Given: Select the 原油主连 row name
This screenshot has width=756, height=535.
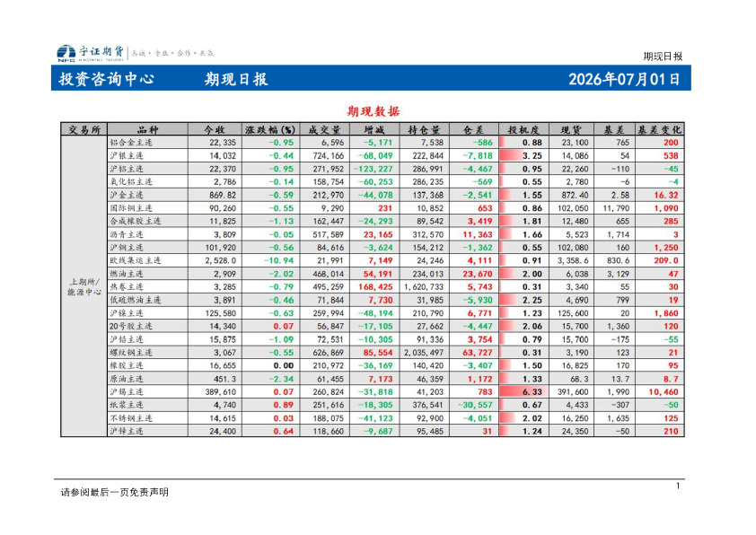Looking at the screenshot, I should coord(127,379).
